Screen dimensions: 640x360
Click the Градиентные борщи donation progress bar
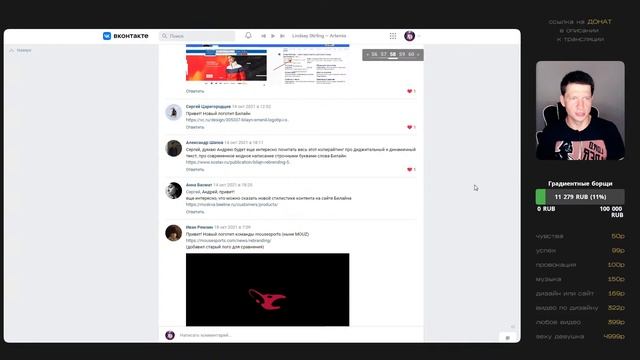point(580,197)
